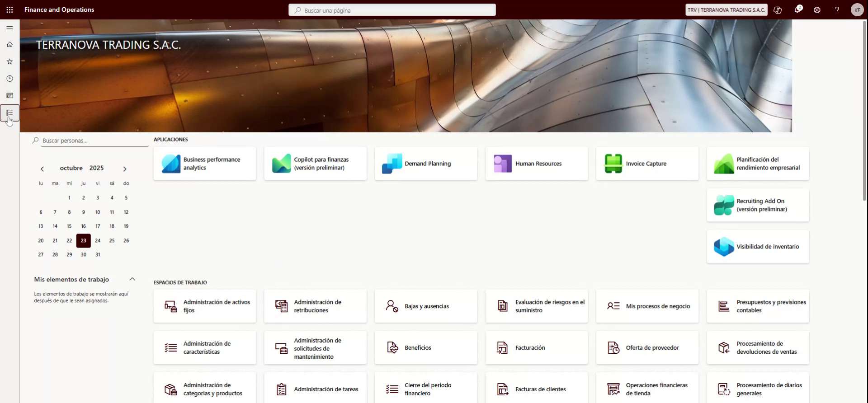Image resolution: width=868 pixels, height=403 pixels.
Task: Open Administración de tareas workspace
Action: click(x=316, y=389)
